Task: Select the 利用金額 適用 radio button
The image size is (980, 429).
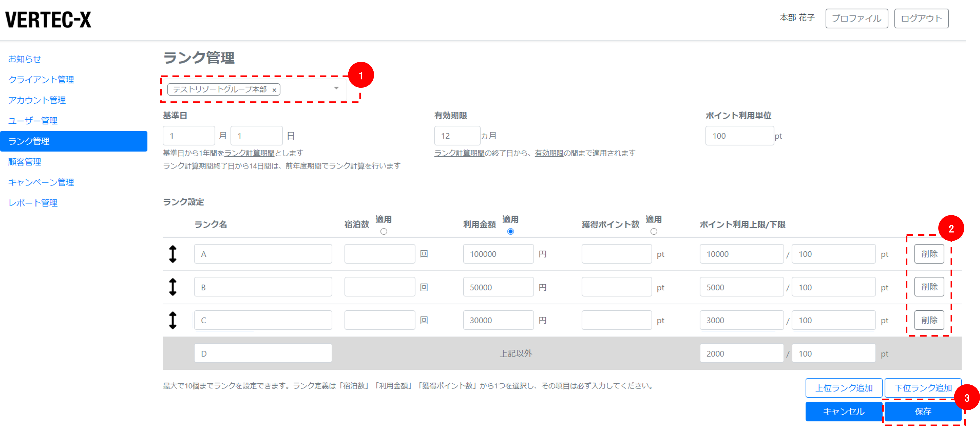Action: (511, 231)
